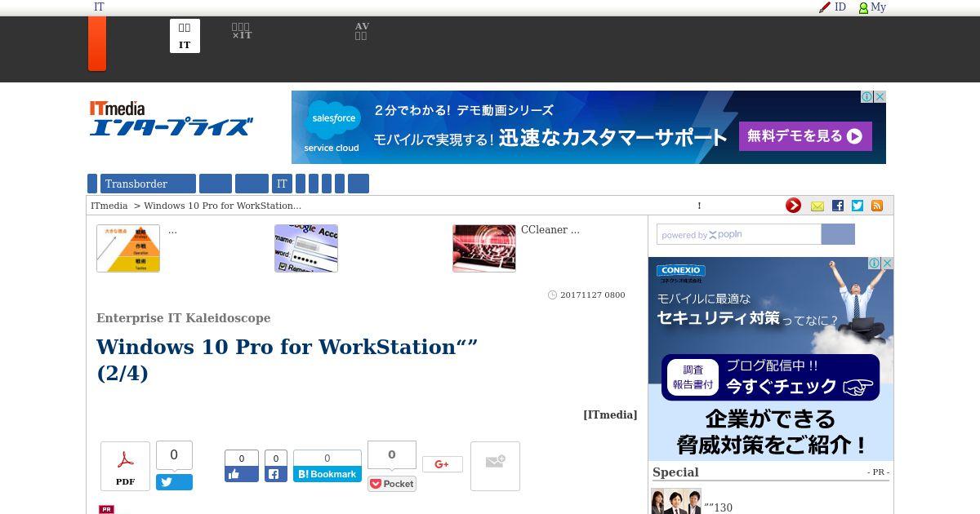Select the white IT tab in the dark header

pos(185,36)
